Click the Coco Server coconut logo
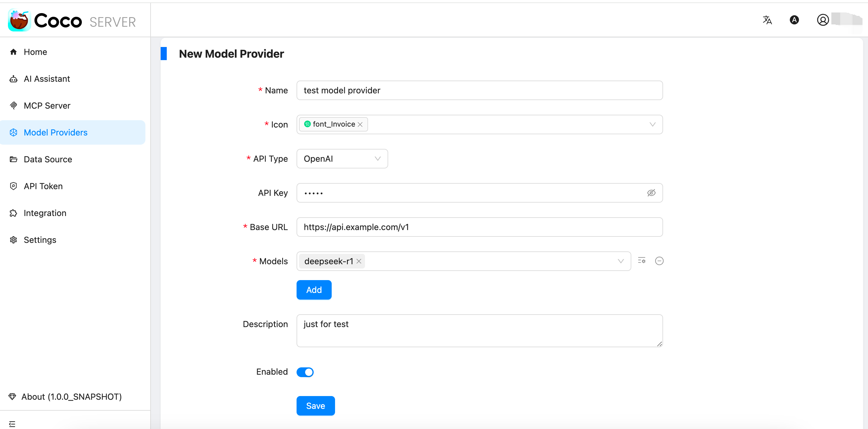This screenshot has width=868, height=429. point(19,20)
